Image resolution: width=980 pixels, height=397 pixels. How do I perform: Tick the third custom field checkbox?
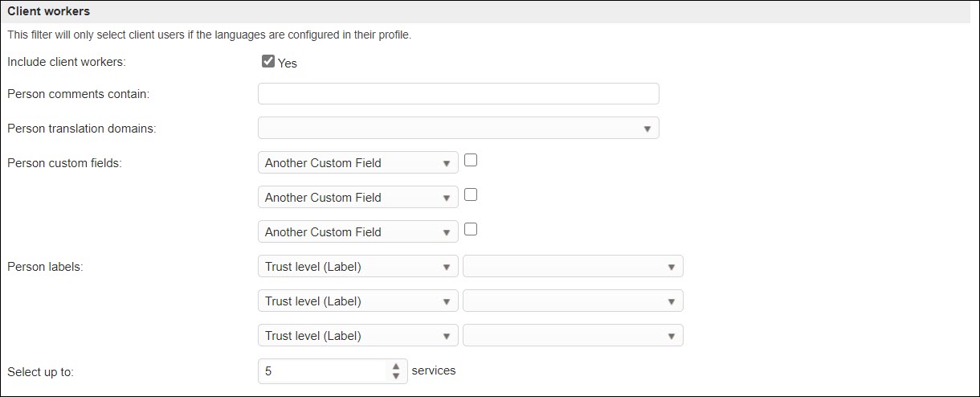471,229
